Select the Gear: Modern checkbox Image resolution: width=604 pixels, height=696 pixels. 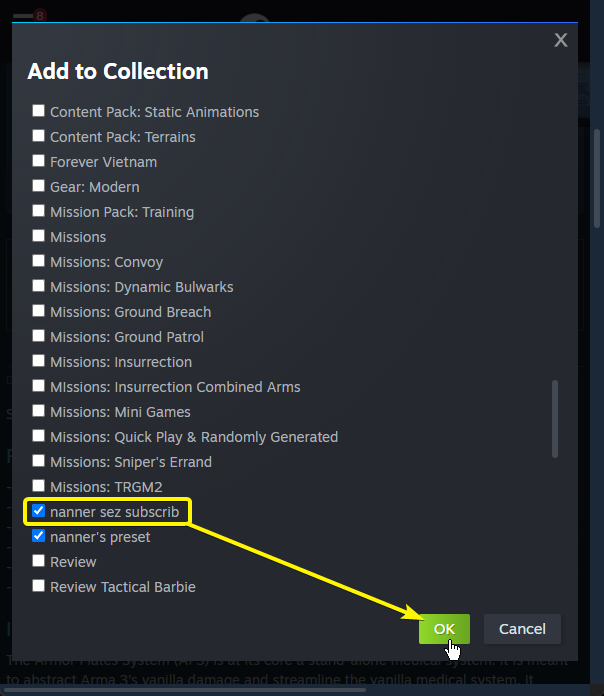tap(39, 187)
